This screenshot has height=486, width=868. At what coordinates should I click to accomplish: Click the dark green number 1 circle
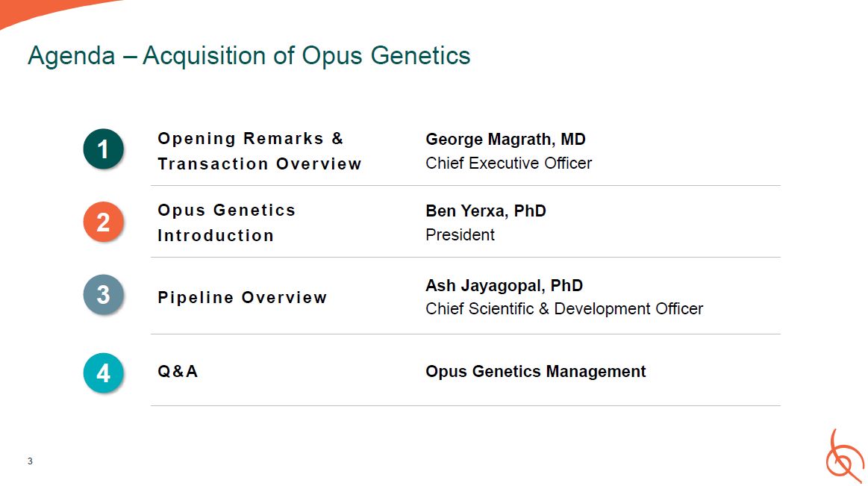pos(103,149)
